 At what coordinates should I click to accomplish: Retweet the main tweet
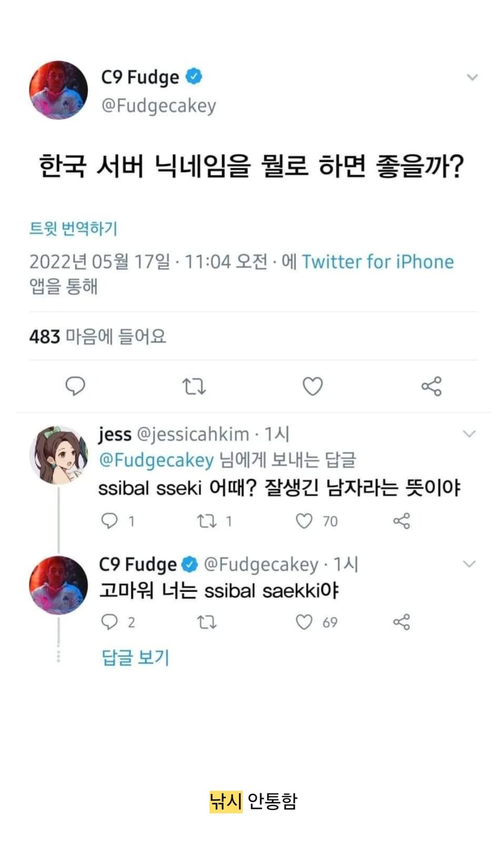click(x=193, y=386)
